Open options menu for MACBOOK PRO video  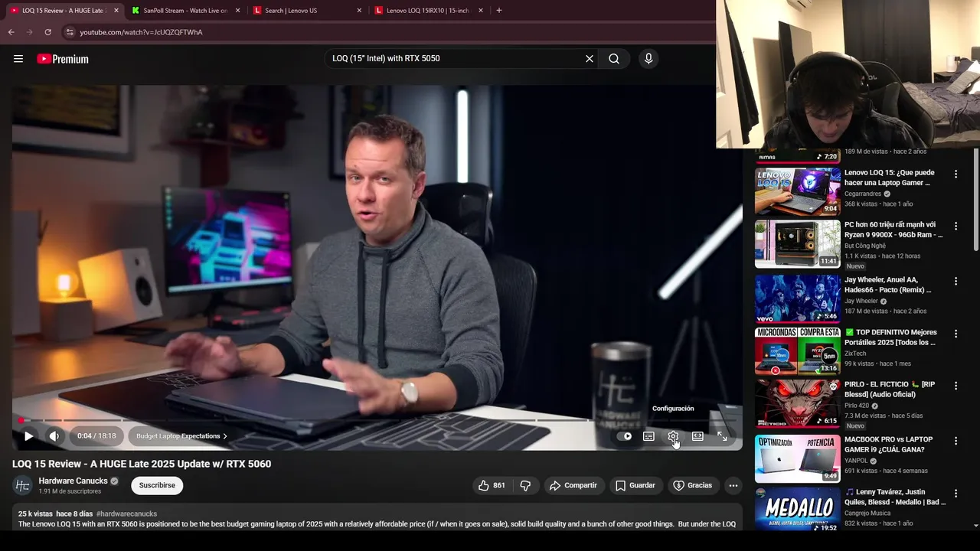tap(955, 441)
